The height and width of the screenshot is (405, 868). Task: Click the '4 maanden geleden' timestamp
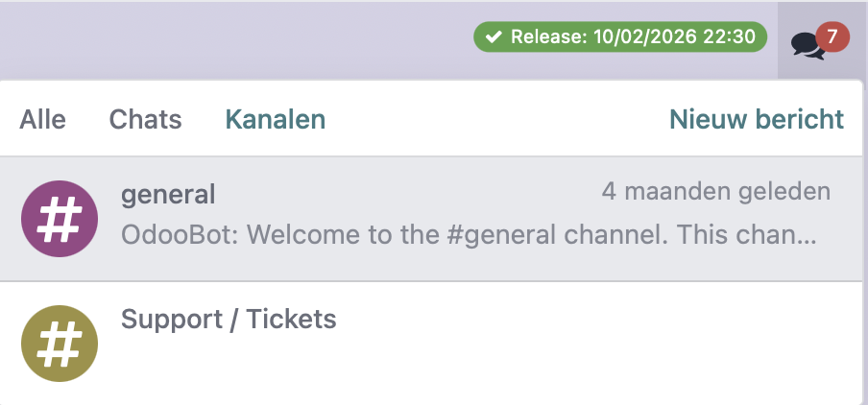[715, 192]
